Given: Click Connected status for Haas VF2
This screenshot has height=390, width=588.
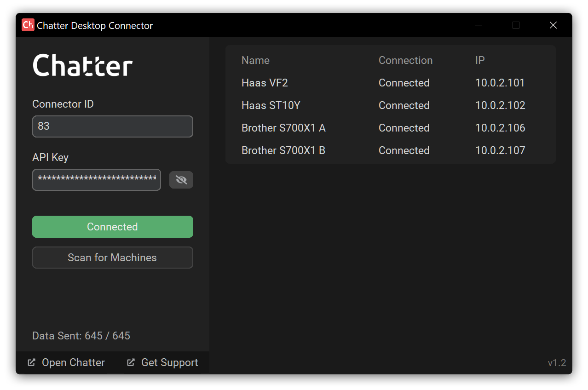Looking at the screenshot, I should 404,83.
